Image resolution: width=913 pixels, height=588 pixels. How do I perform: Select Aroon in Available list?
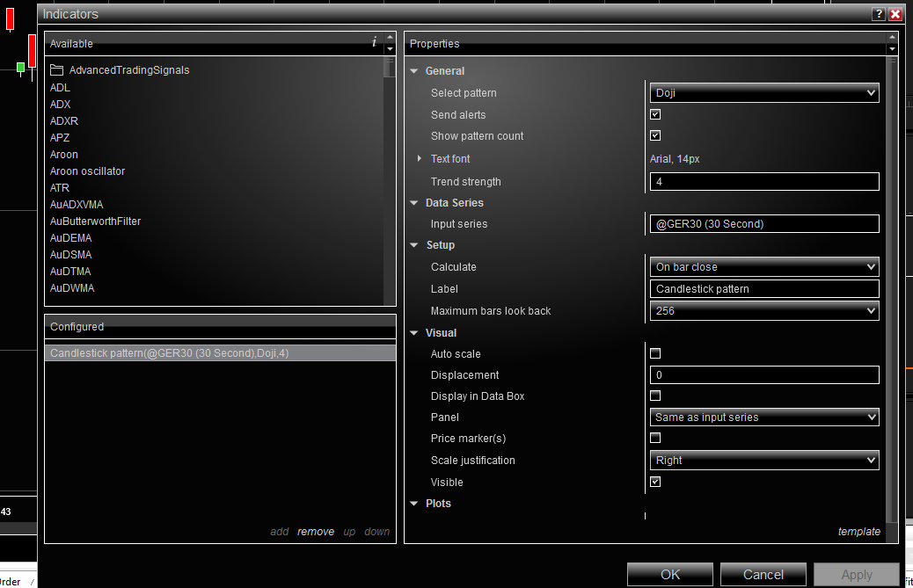click(x=63, y=155)
